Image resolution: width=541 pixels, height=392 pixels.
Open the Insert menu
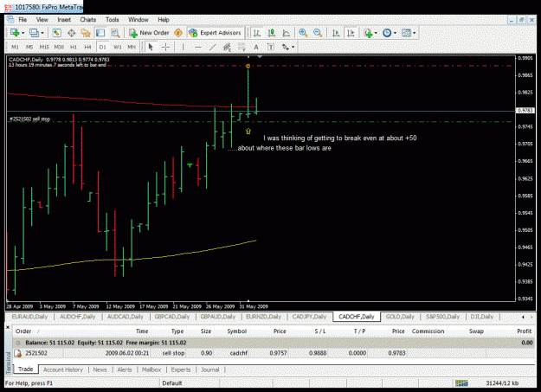(64, 20)
